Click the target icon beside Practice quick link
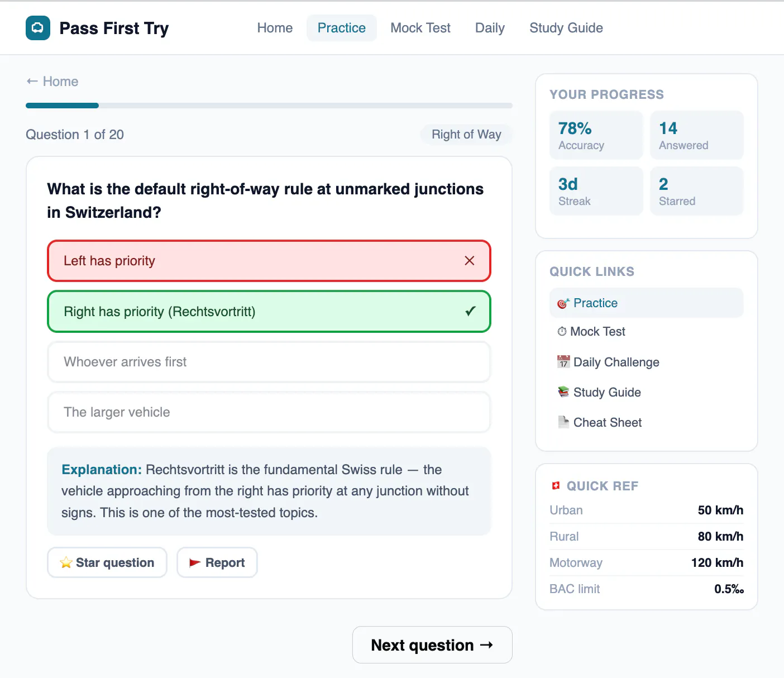 pos(563,303)
